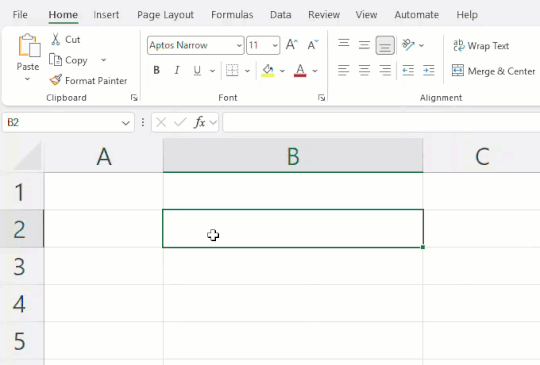Expand the orientation options arrow
The height and width of the screenshot is (365, 540).
point(421,45)
